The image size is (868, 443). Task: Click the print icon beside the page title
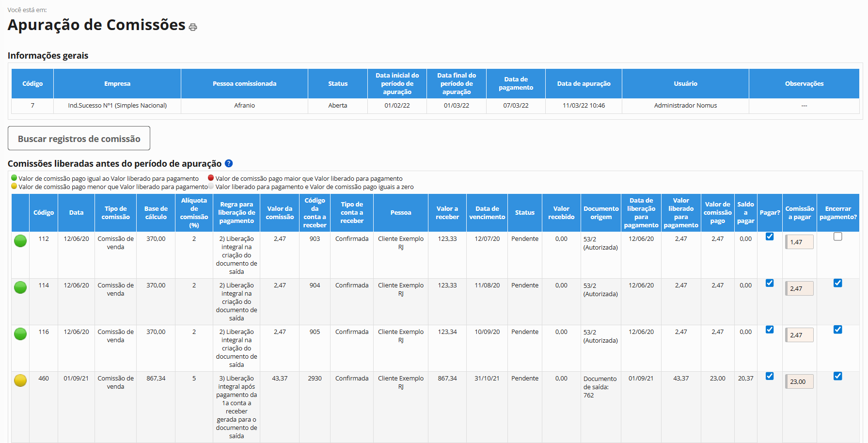pyautogui.click(x=193, y=27)
